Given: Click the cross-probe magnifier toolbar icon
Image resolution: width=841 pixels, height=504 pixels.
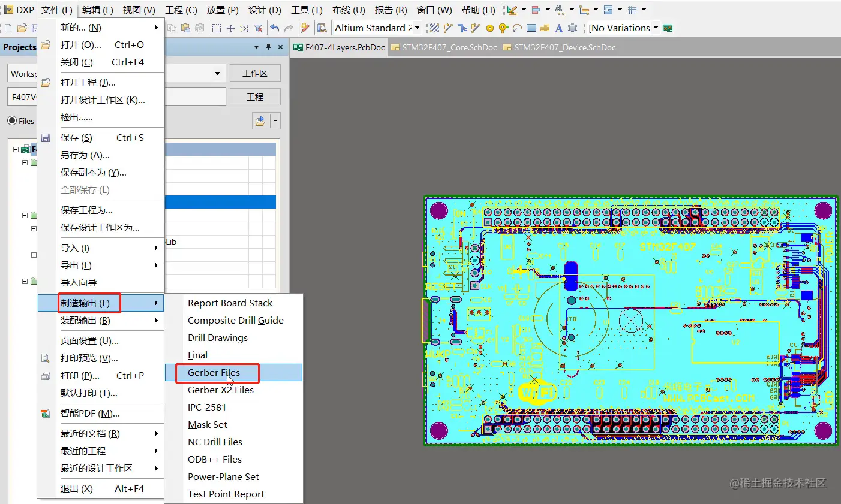Looking at the screenshot, I should click(322, 28).
